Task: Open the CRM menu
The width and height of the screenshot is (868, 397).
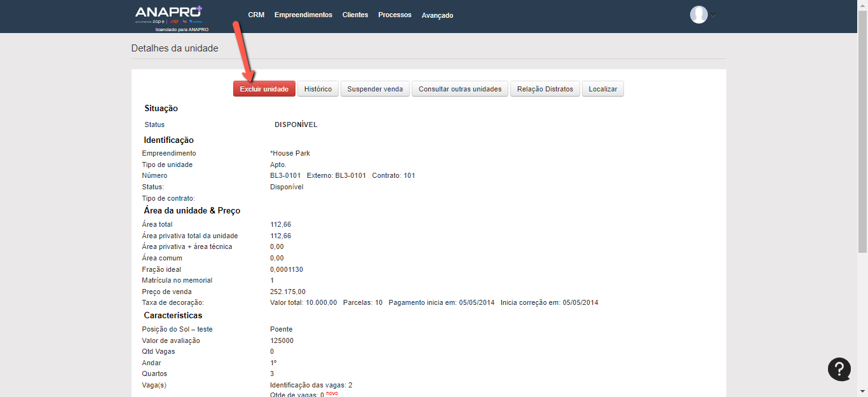Action: 256,15
